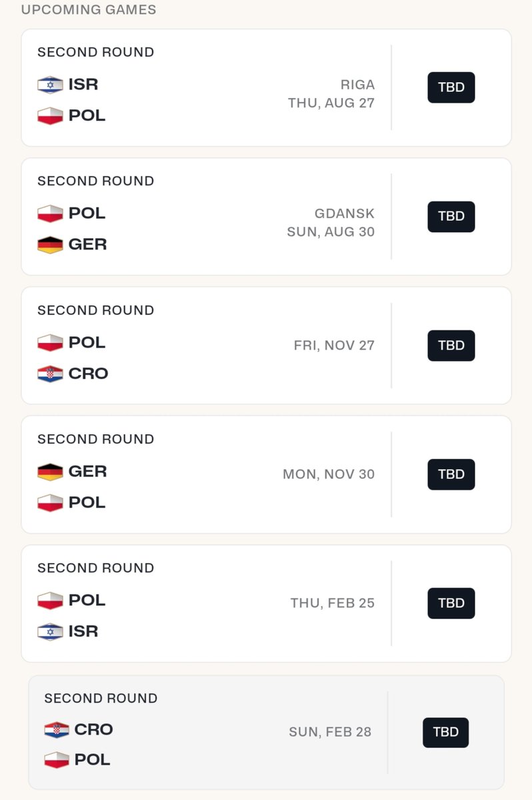Click Israel flag in Riga game
Viewport: 532px width, 800px height.
point(50,85)
